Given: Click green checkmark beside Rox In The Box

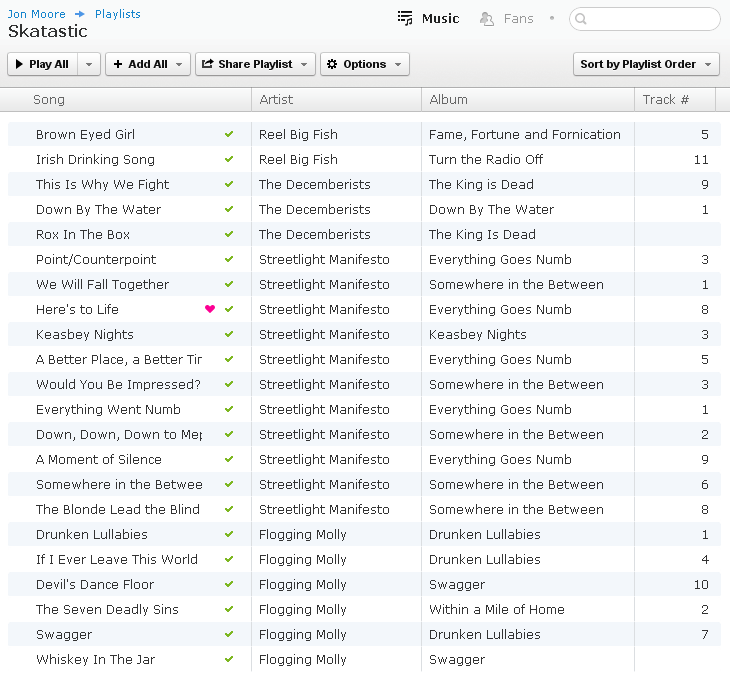Looking at the screenshot, I should (229, 234).
